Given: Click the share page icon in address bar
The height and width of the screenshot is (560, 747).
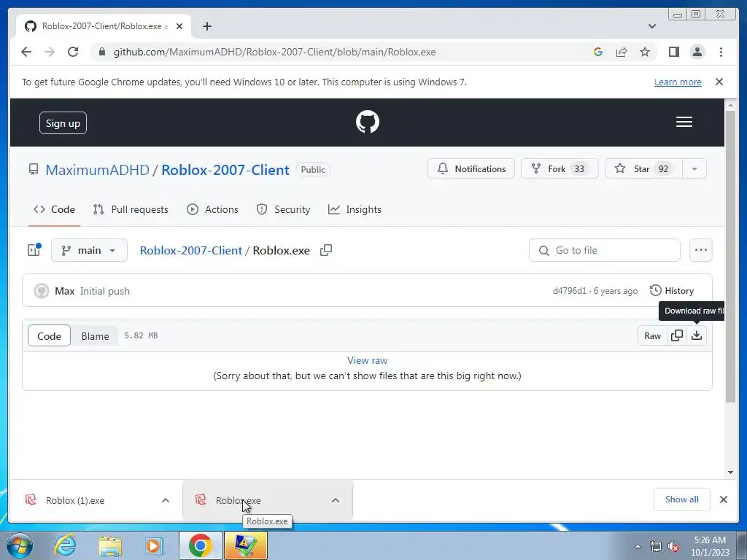Looking at the screenshot, I should tap(622, 52).
